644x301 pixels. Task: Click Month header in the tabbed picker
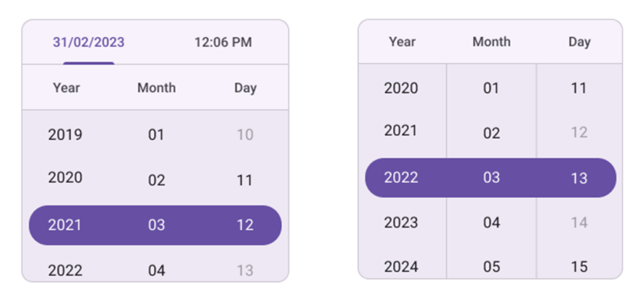(156, 88)
